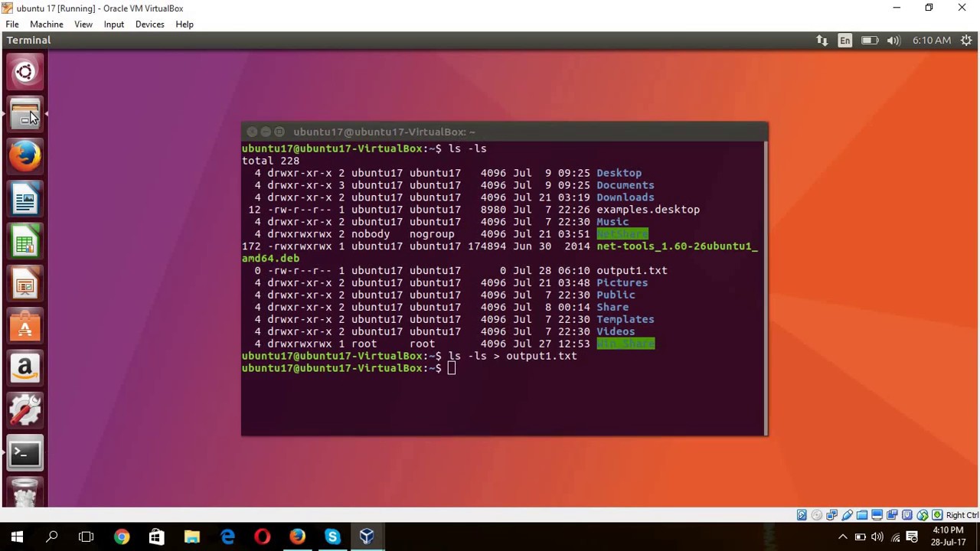Click VirtualBox video capture status icon
The width and height of the screenshot is (980, 551).
pos(892,515)
